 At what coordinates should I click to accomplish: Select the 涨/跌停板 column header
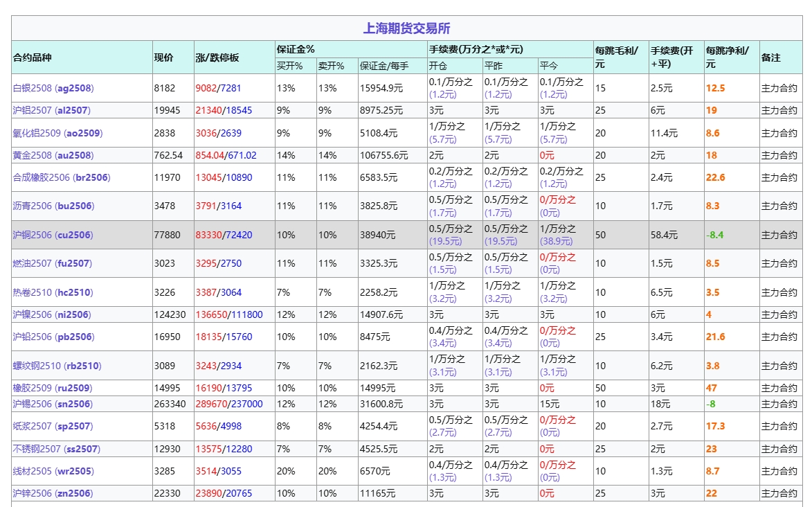217,57
